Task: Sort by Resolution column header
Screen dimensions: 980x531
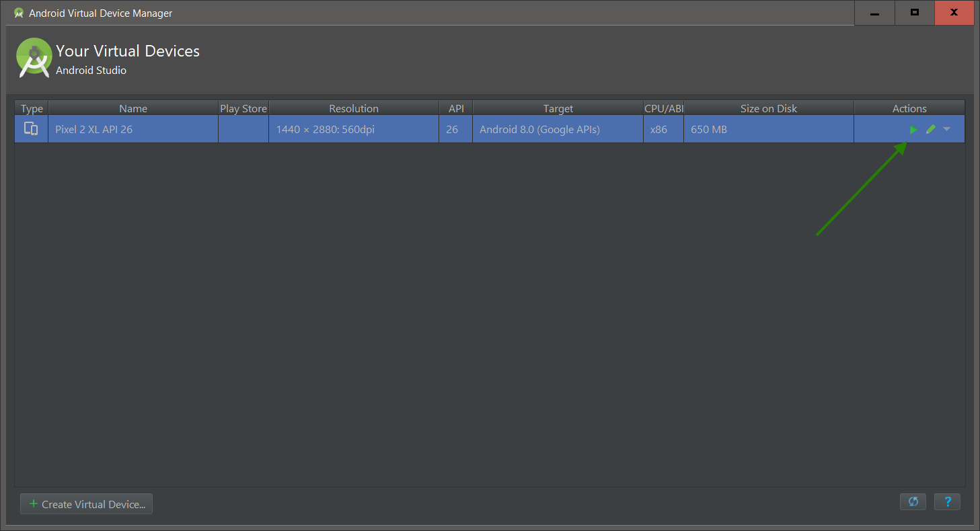Action: pyautogui.click(x=354, y=108)
